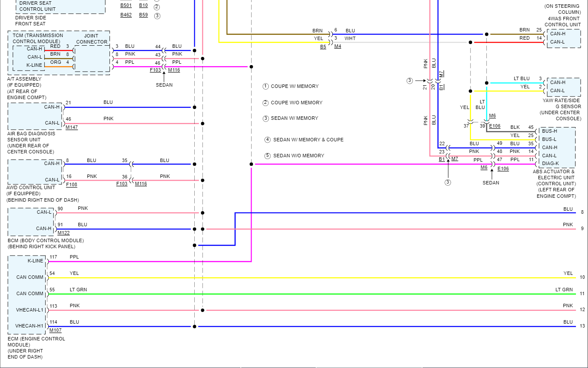Open the B462 connector reference
The image size is (588, 368).
(126, 15)
